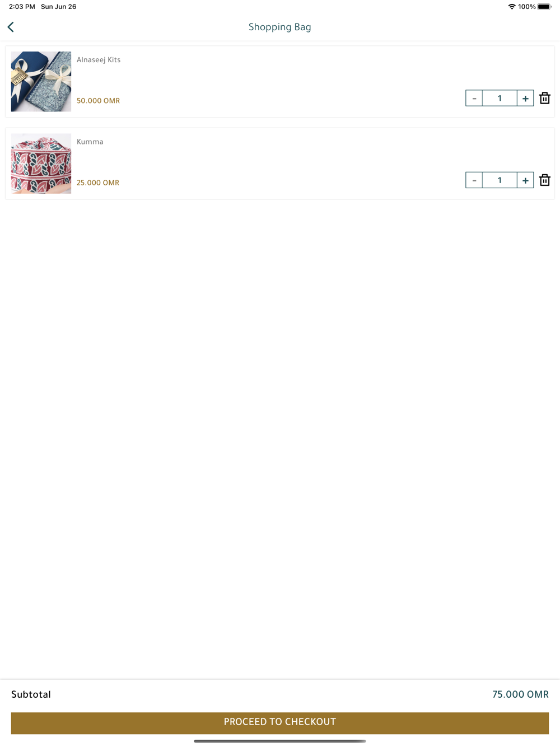The width and height of the screenshot is (560, 747).
Task: Open the Alnaseej Kits product name
Action: pos(99,60)
